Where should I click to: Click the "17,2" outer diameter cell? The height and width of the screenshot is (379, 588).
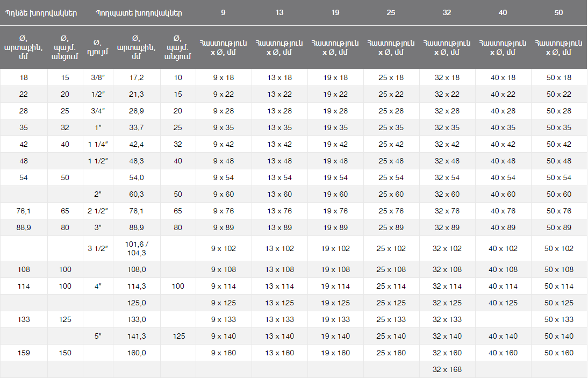[137, 77]
